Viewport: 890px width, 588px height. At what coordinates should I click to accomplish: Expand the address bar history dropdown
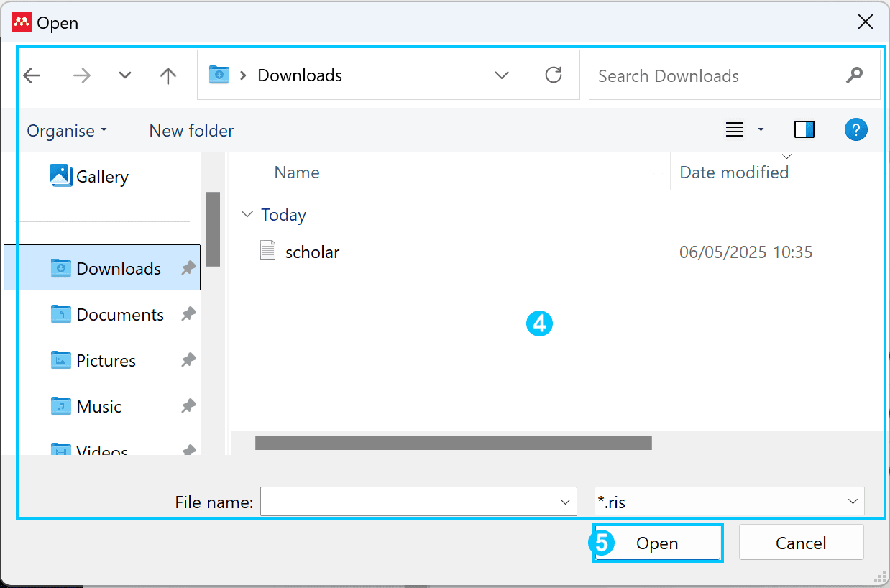(x=502, y=75)
